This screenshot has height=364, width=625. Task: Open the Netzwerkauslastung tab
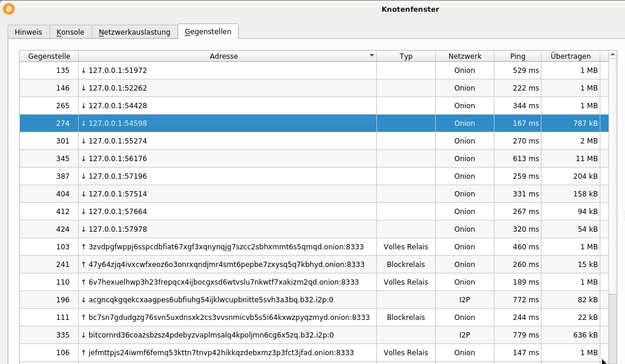tap(134, 32)
